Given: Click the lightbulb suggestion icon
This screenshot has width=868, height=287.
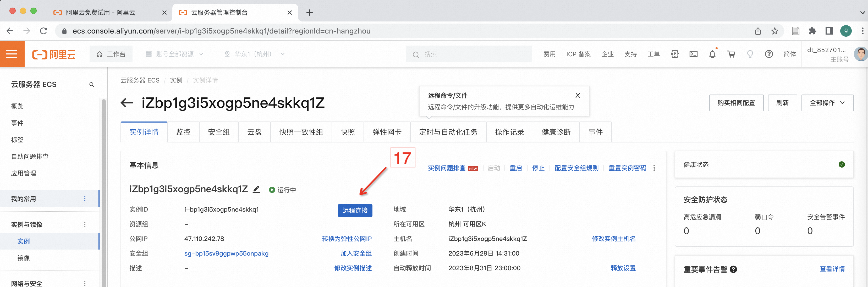Looking at the screenshot, I should point(750,54).
